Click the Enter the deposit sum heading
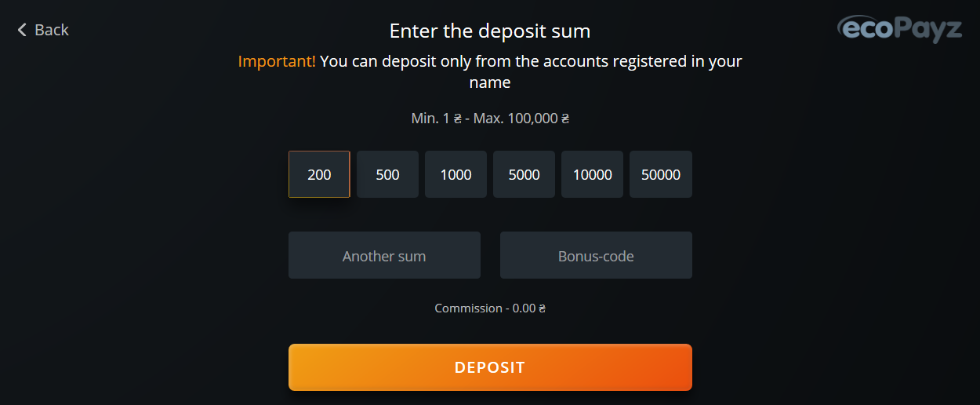980x405 pixels. [x=490, y=31]
